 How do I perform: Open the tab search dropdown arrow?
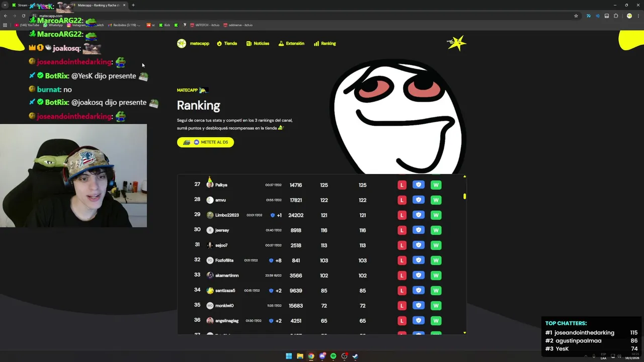[x=5, y=5]
